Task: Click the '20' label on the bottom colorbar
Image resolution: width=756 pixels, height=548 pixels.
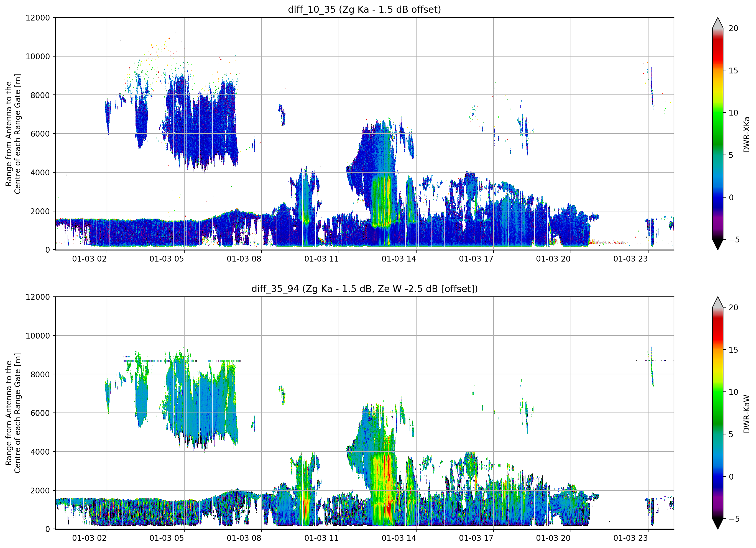Action: [733, 307]
